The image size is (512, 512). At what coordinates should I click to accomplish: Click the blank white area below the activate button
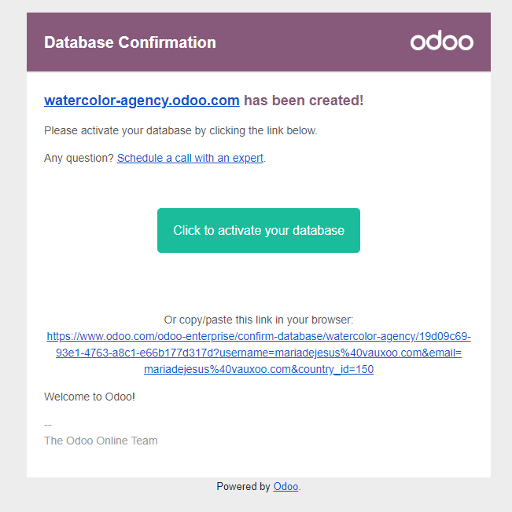click(x=258, y=283)
